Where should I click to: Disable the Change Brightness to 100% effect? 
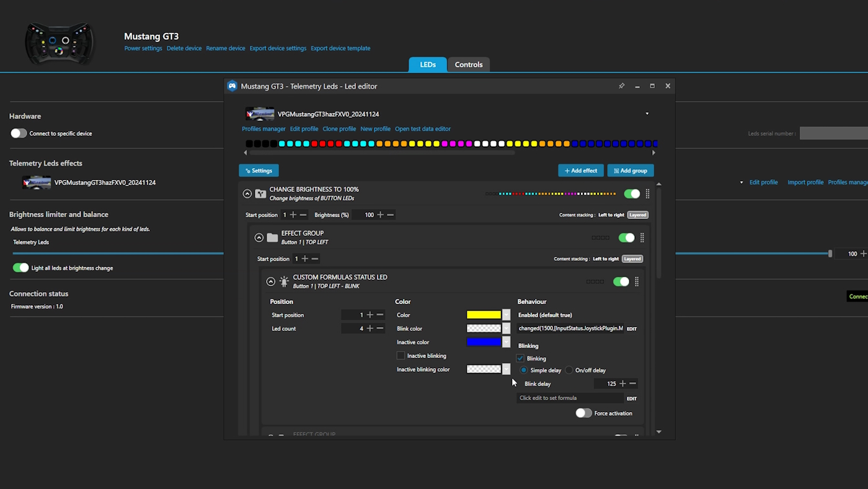point(632,194)
